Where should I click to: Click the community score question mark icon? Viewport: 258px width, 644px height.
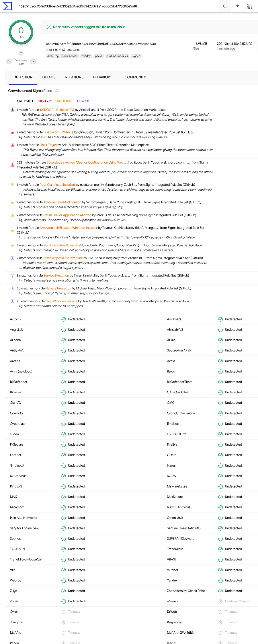(21, 53)
